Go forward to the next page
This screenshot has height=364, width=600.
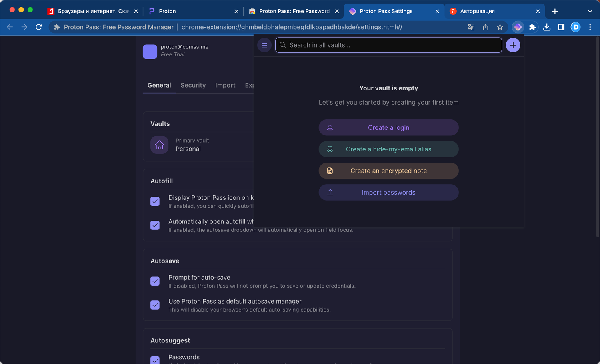[24, 27]
